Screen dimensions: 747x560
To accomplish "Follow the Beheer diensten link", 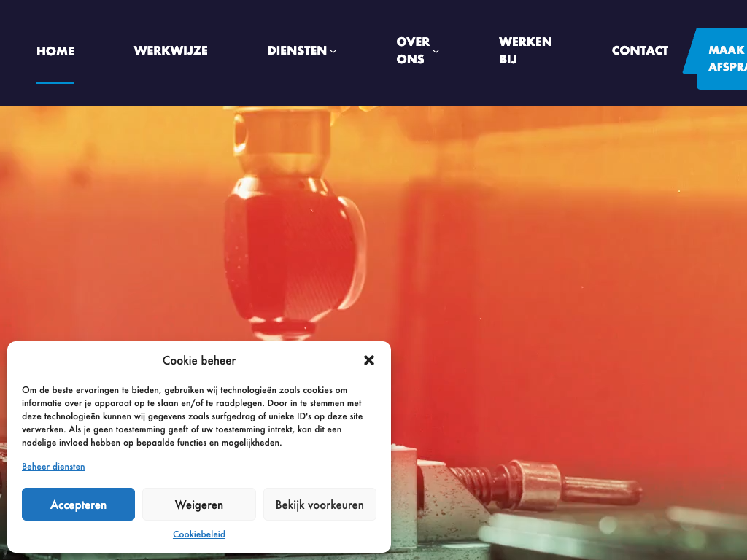I will pos(53,467).
